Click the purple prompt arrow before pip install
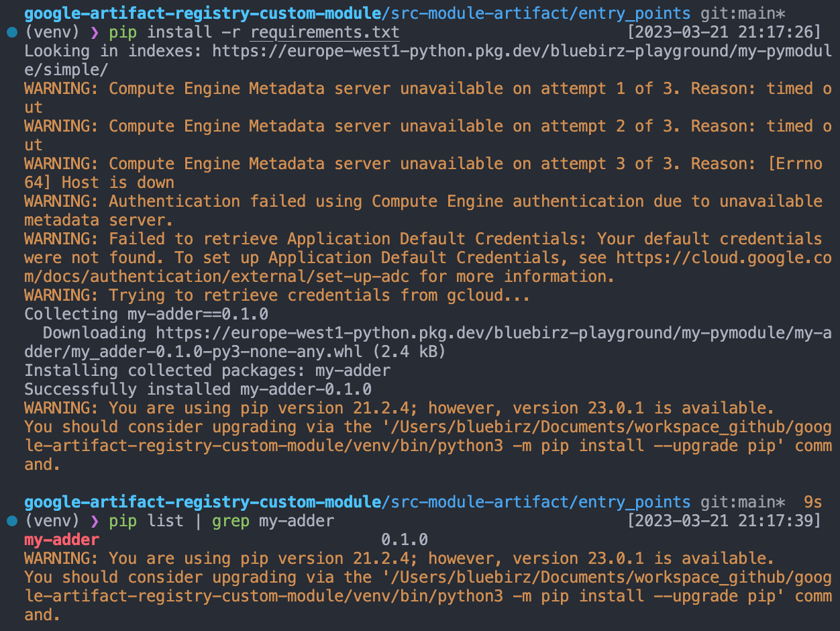Image resolution: width=840 pixels, height=631 pixels. pos(94,33)
